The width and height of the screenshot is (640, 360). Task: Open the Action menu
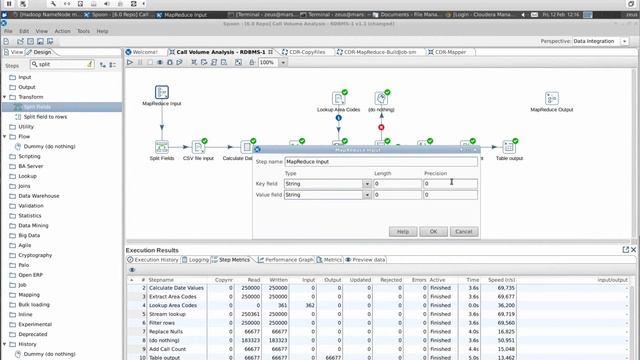tap(62, 31)
